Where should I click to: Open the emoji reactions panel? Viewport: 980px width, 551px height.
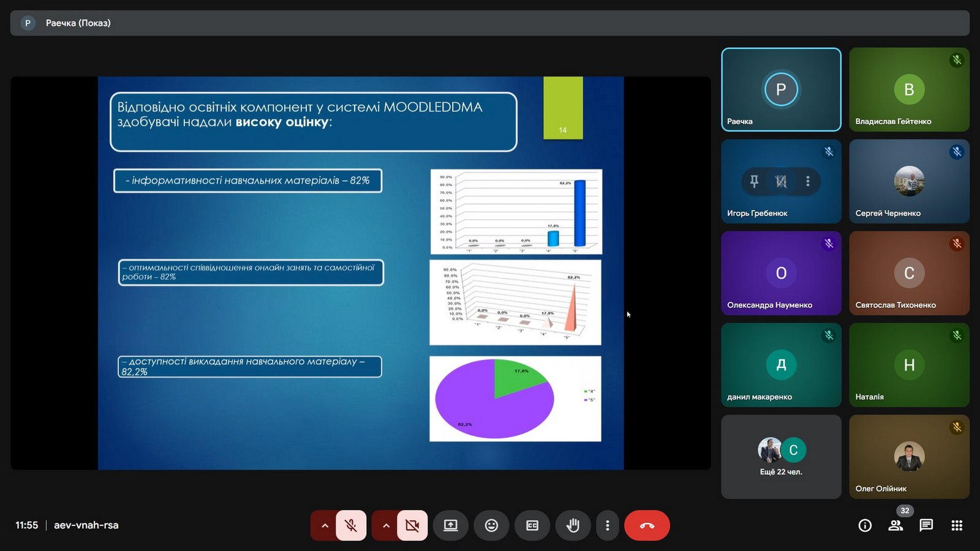click(x=491, y=525)
